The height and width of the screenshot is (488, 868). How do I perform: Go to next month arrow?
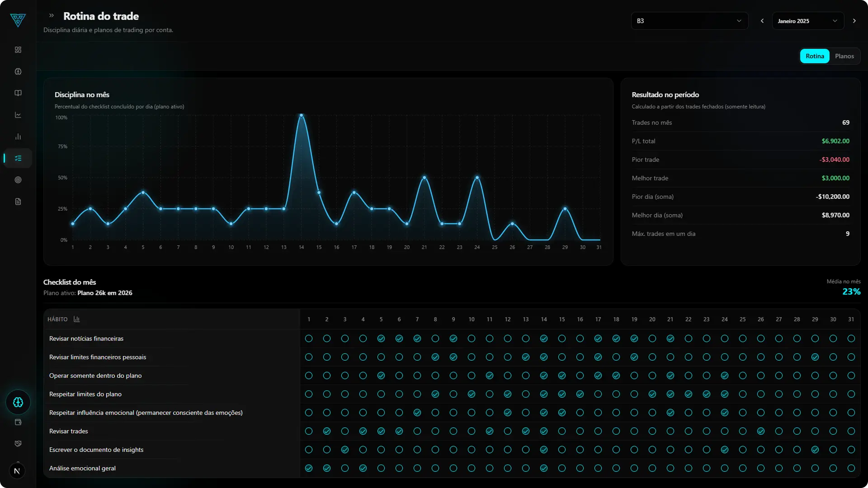(854, 21)
